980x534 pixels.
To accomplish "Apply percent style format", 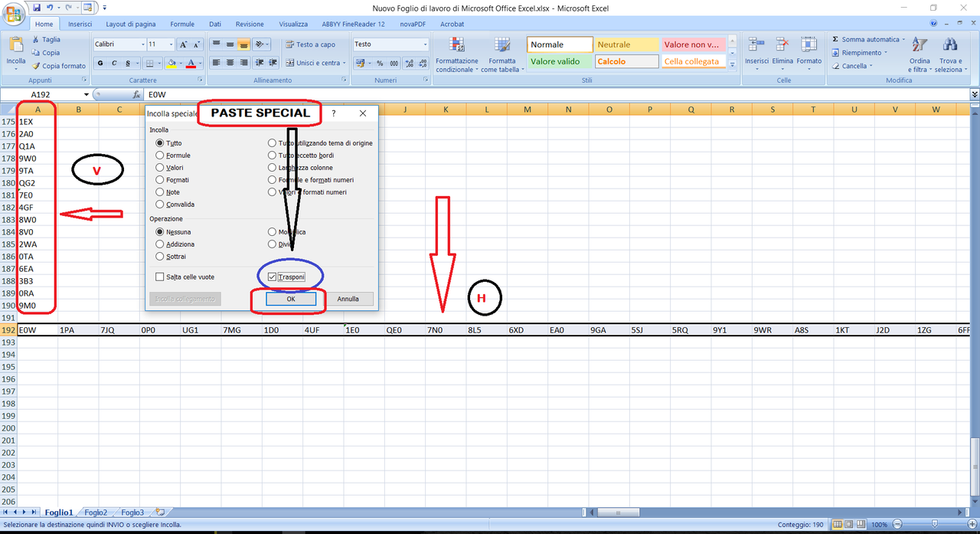I will [380, 63].
